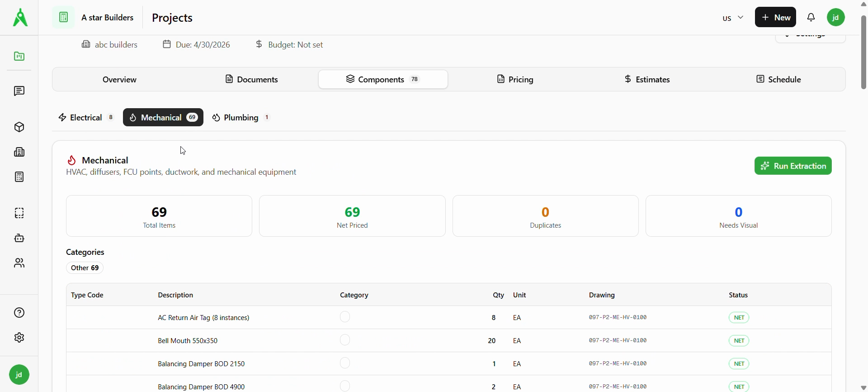Screen dimensions: 868x392
Task: Toggle category circle for Bell Mouth 550x350
Action: 345,340
